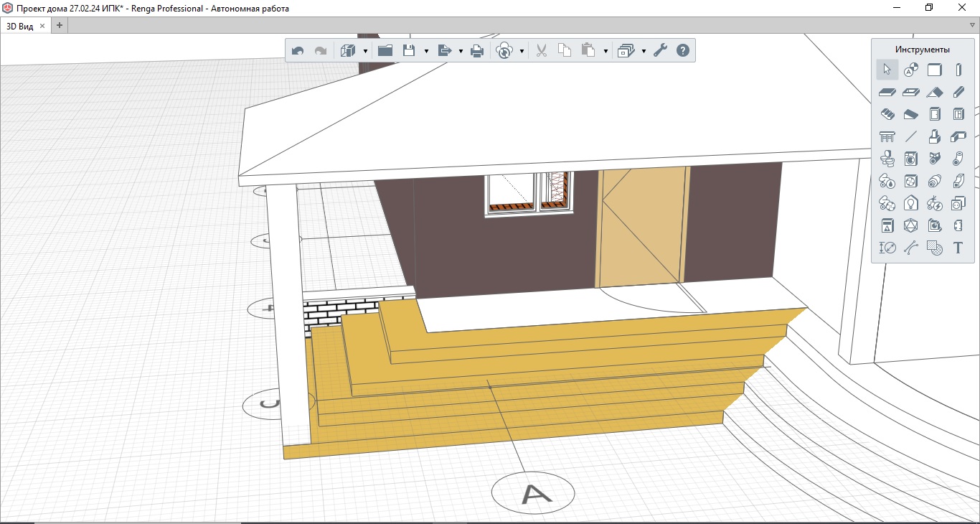This screenshot has height=524, width=980.
Task: Expand the cloud sync dropdown arrow
Action: point(522,51)
